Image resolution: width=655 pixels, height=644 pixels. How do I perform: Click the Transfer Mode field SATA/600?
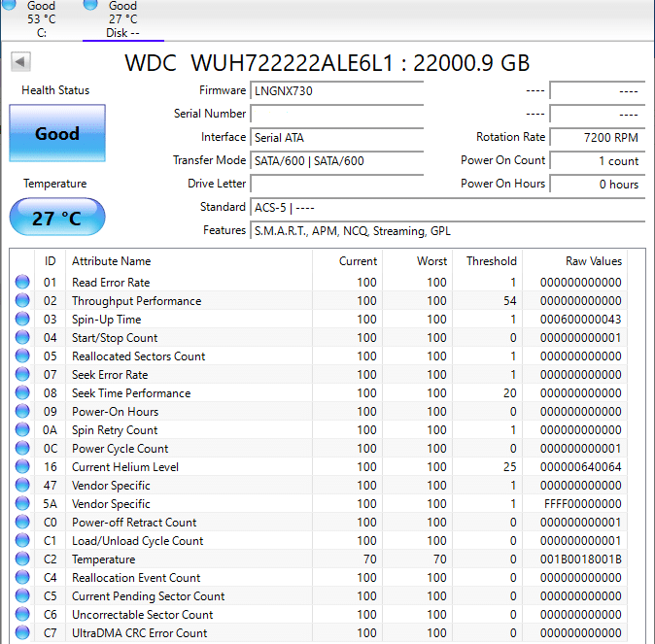(x=336, y=161)
